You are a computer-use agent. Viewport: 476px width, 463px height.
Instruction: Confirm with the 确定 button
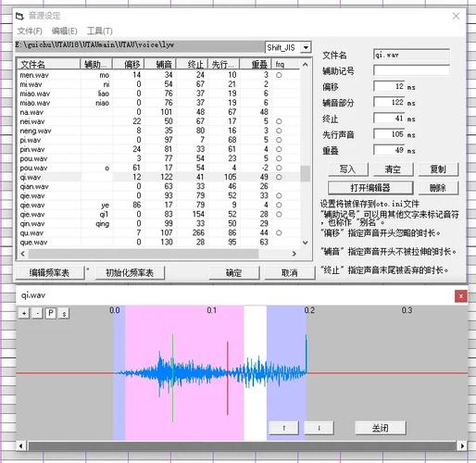[233, 272]
